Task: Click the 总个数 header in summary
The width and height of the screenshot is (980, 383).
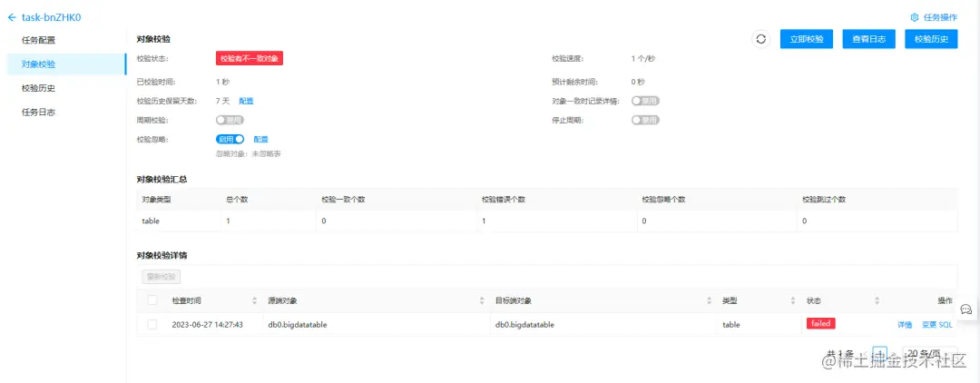Action: click(x=238, y=200)
